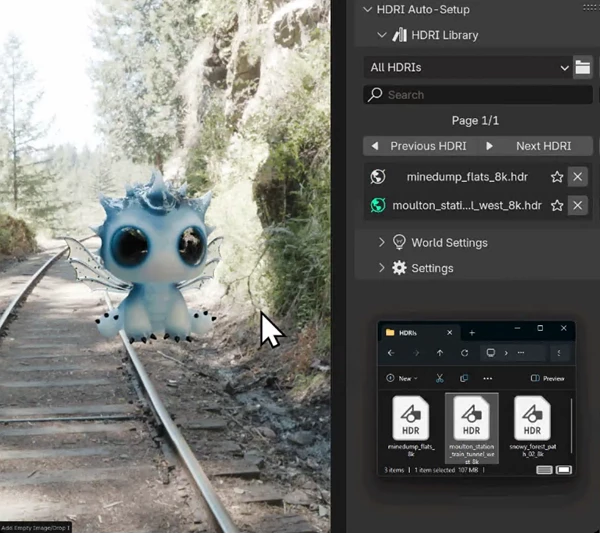This screenshot has width=600, height=533.
Task: Favorite minedump_flats_8k.hdr with the star
Action: [x=557, y=177]
